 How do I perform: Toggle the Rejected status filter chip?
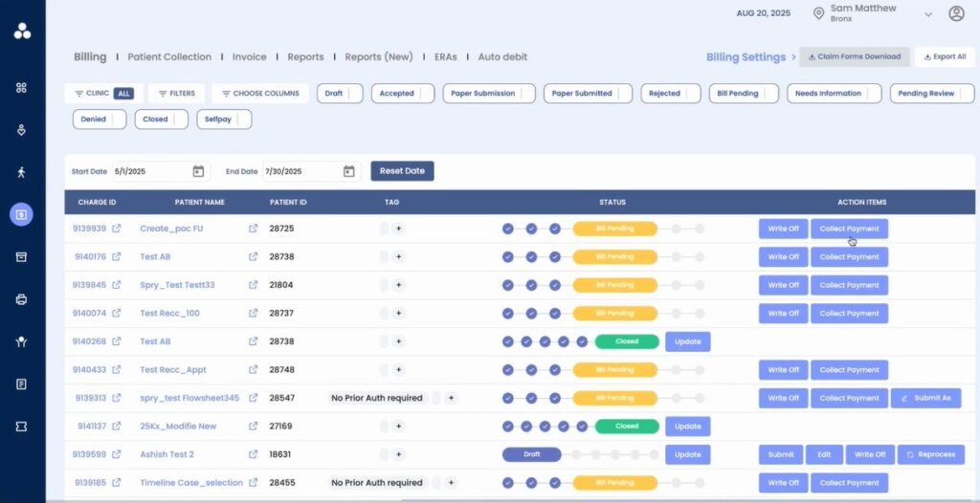[671, 94]
